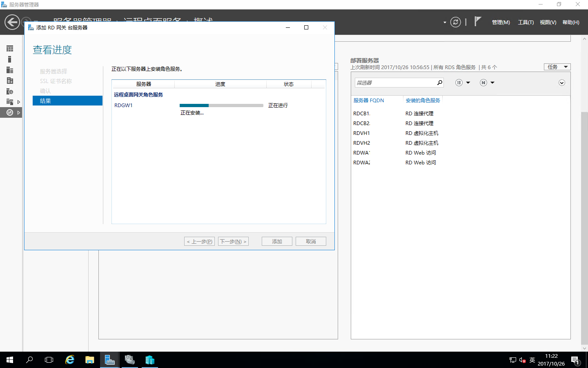Select the RDVH1 row in deployment servers
The image size is (588, 368).
click(x=461, y=133)
